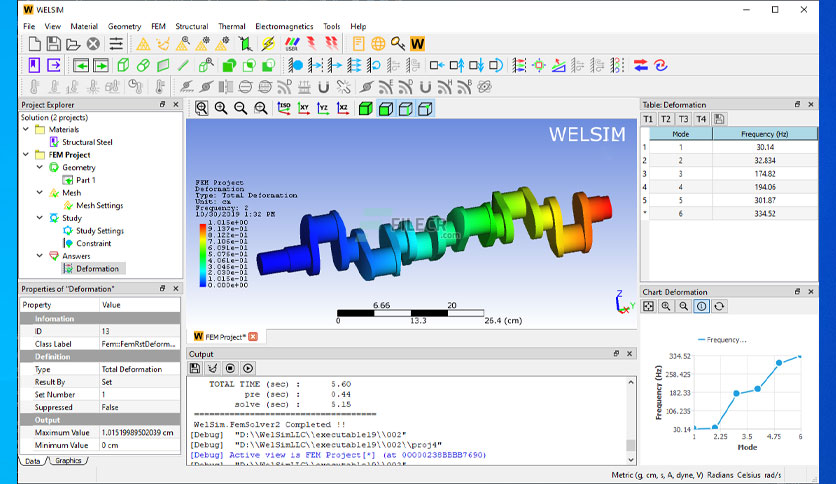The height and width of the screenshot is (484, 836).
Task: Toggle the solid green cube body selection mode
Action: (x=365, y=108)
